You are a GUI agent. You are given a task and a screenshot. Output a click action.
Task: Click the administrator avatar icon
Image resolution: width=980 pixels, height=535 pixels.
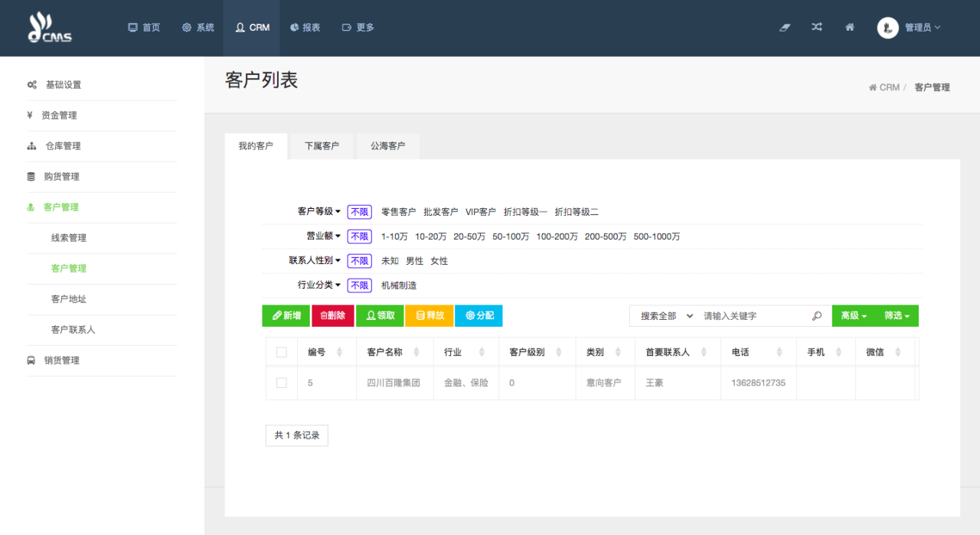[x=887, y=28]
